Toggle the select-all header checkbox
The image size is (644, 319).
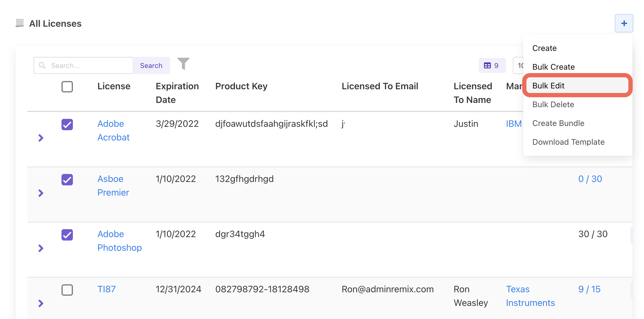(x=67, y=87)
